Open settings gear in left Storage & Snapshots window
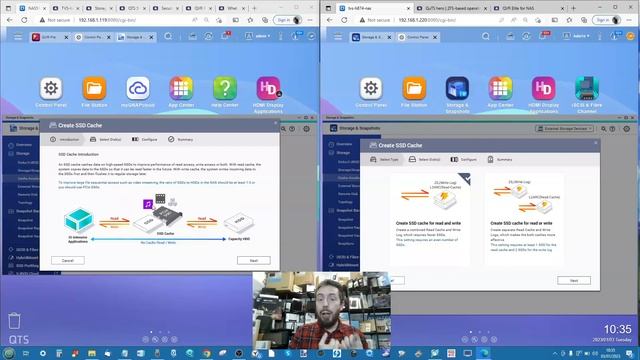 [306, 129]
